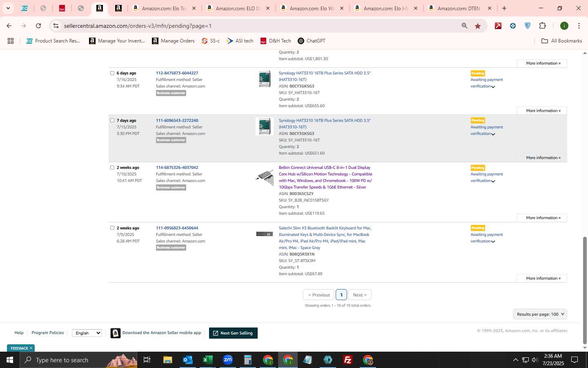Open D&H Tech bookmark
588x368 pixels.
pos(276,41)
